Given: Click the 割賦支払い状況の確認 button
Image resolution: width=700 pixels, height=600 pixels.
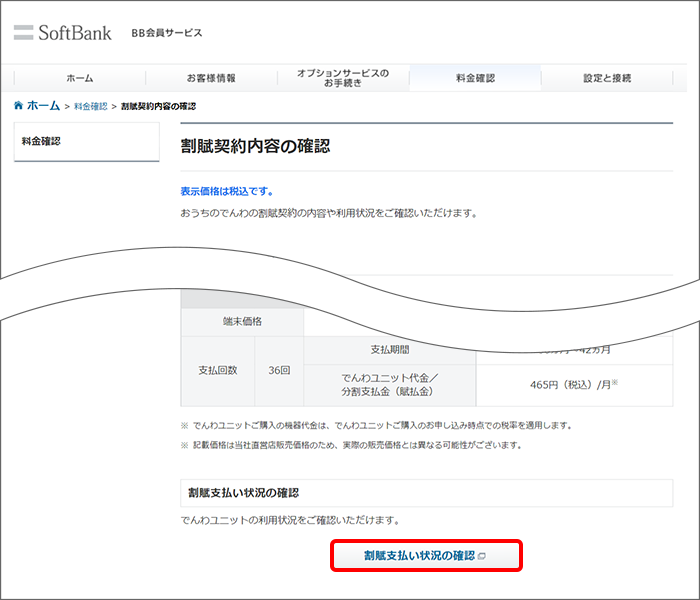Looking at the screenshot, I should (x=426, y=555).
